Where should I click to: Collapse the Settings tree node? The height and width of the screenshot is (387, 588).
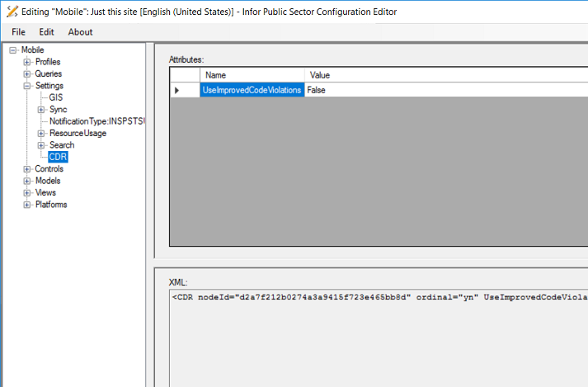(x=27, y=86)
